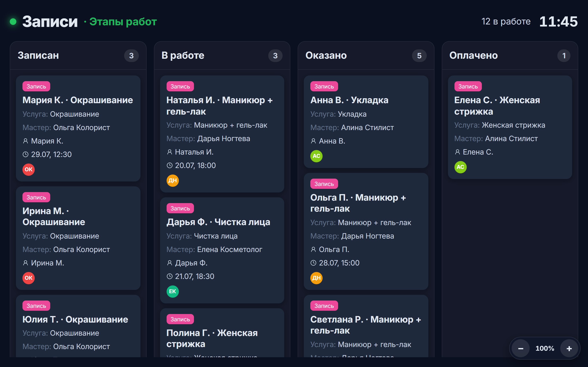The height and width of the screenshot is (367, 588).
Task: Click the АС avatar on Елена С. card
Action: [x=460, y=167]
